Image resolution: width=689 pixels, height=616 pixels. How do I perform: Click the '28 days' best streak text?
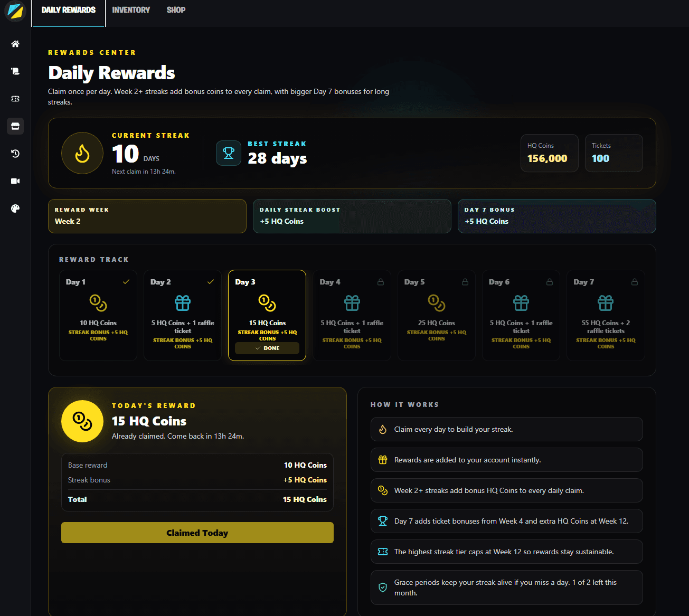(277, 158)
